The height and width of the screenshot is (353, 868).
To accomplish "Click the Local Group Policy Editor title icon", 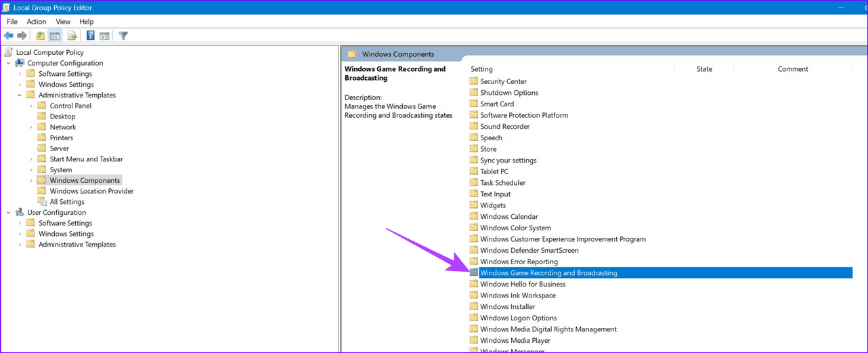I will coord(7,7).
